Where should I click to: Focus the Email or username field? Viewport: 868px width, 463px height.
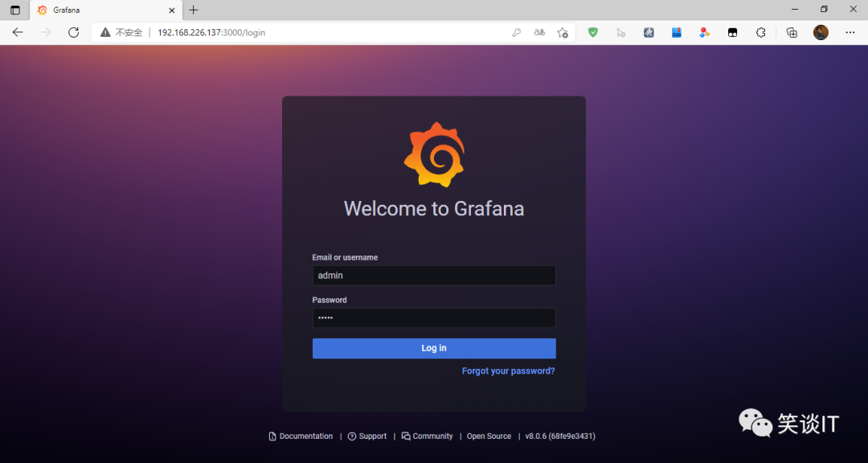coord(434,275)
